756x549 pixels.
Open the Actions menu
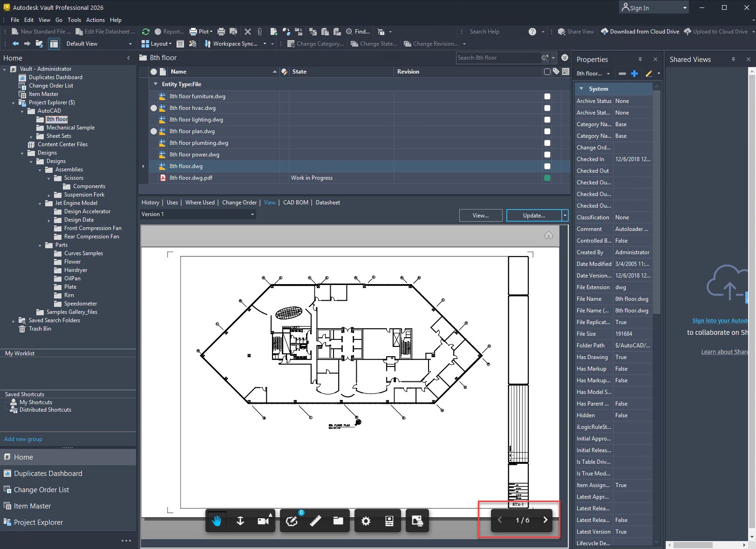95,20
